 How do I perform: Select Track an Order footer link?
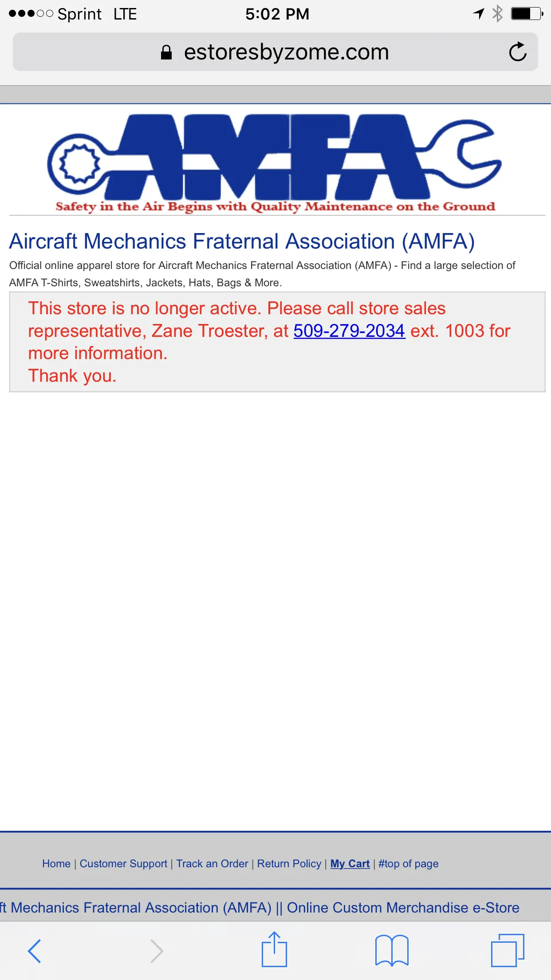212,864
